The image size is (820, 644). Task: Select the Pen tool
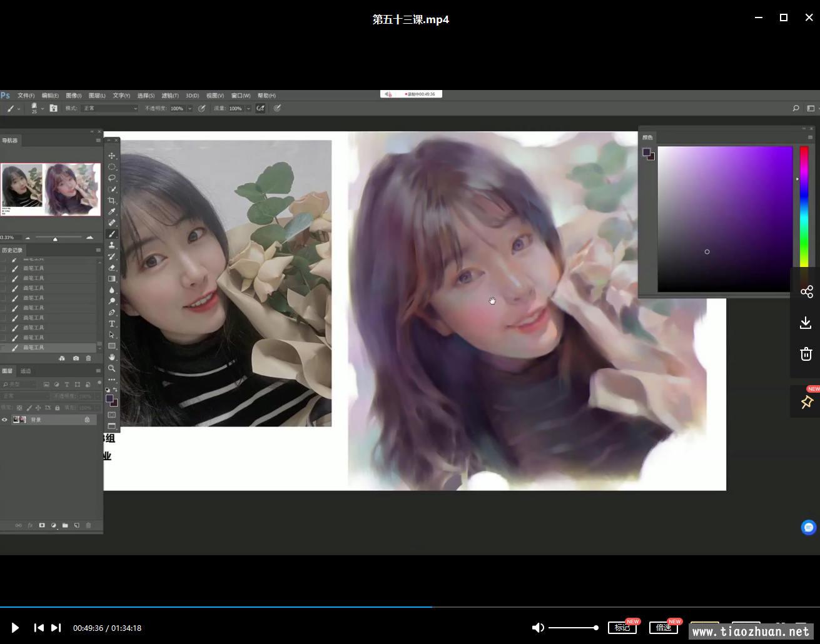[x=112, y=313]
